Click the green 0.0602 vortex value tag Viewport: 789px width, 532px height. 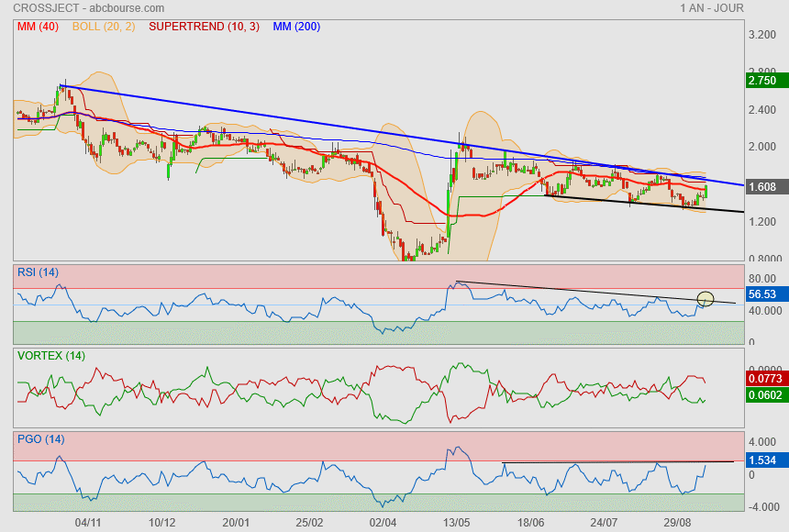pos(765,395)
